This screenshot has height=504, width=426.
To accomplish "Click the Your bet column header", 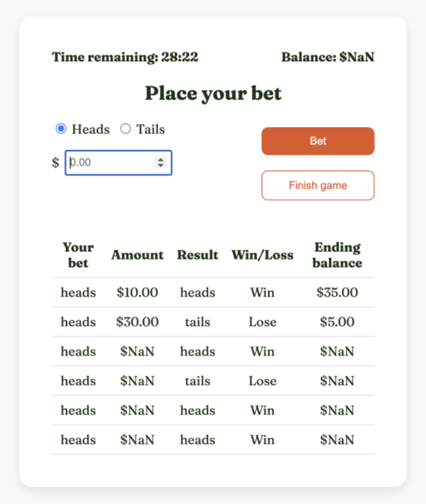I will point(78,255).
